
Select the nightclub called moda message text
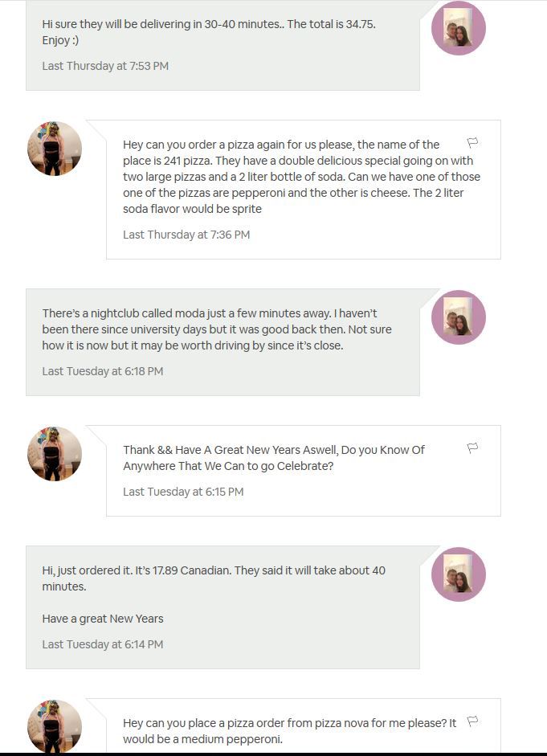coord(217,329)
